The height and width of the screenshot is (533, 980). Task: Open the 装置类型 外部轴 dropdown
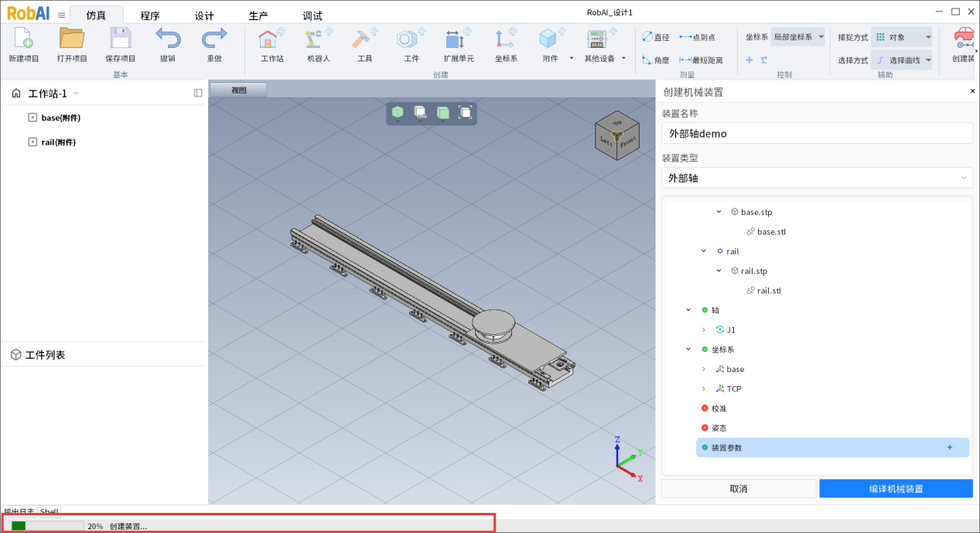pyautogui.click(x=817, y=178)
